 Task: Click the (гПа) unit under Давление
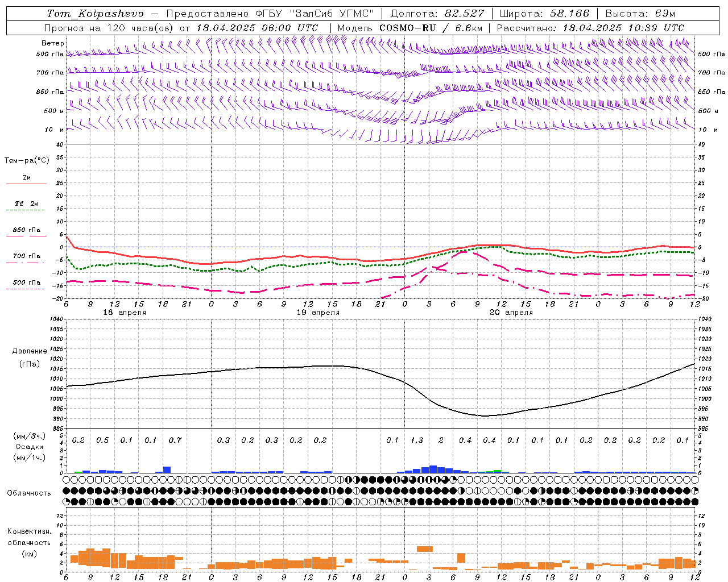(x=30, y=364)
